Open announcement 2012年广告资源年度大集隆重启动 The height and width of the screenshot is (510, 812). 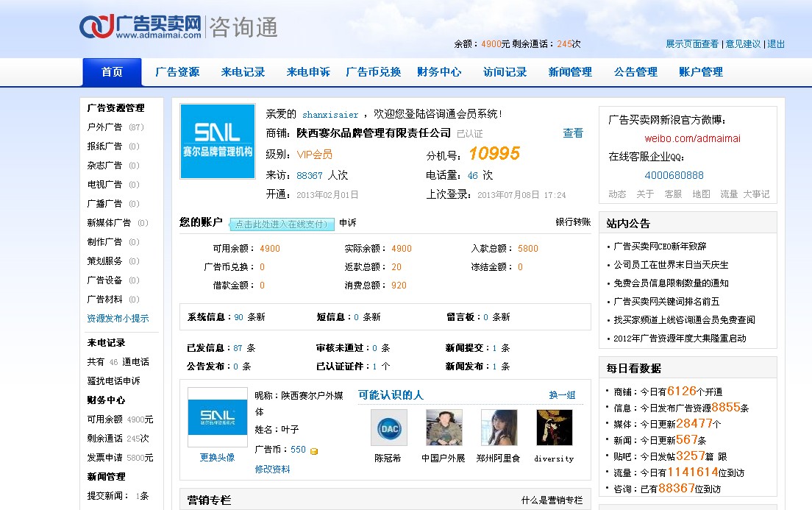tap(680, 339)
